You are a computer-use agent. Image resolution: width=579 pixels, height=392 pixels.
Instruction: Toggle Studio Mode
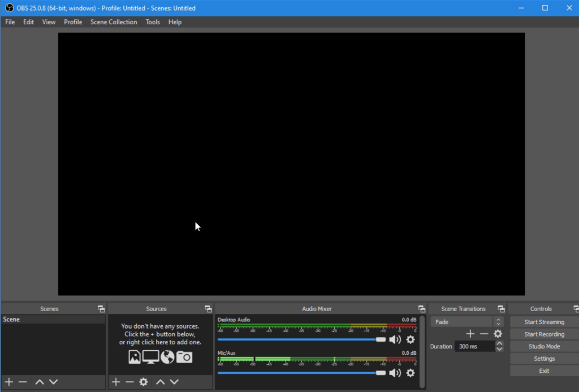tap(545, 347)
